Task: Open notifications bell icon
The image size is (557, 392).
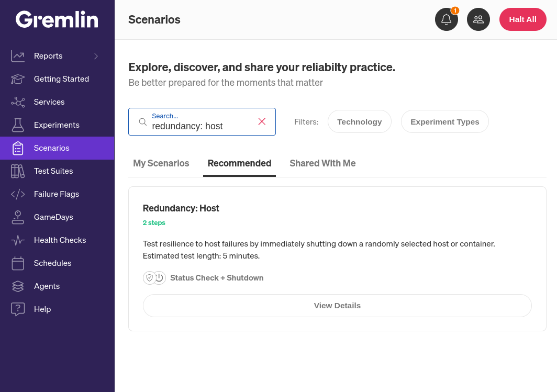Action: [447, 19]
